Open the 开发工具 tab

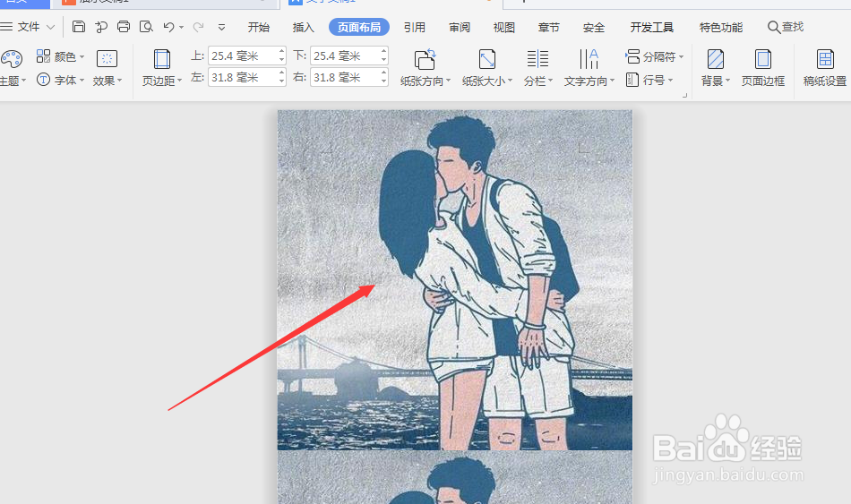pyautogui.click(x=652, y=27)
